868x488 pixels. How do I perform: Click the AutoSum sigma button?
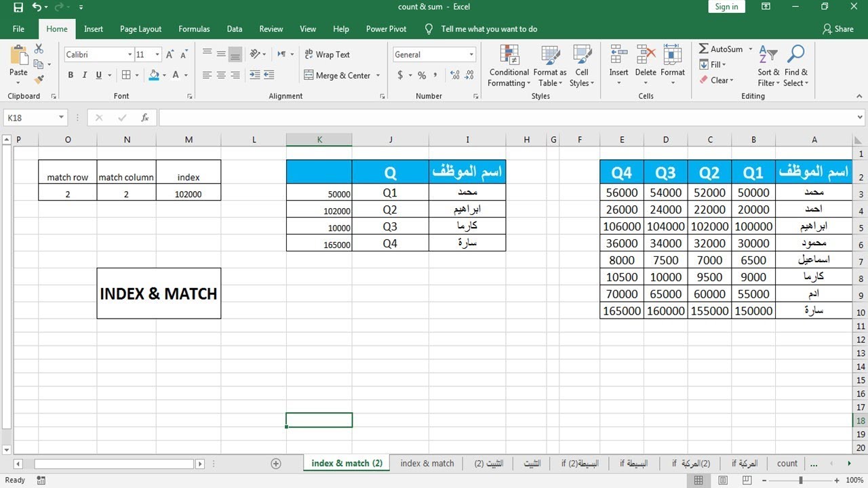pyautogui.click(x=721, y=49)
